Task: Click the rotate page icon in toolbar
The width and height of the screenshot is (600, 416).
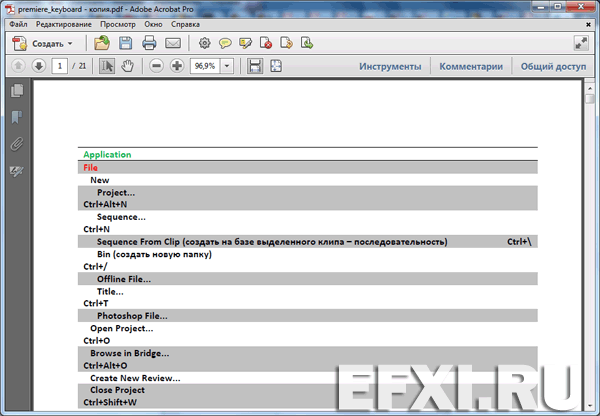Action: [286, 43]
